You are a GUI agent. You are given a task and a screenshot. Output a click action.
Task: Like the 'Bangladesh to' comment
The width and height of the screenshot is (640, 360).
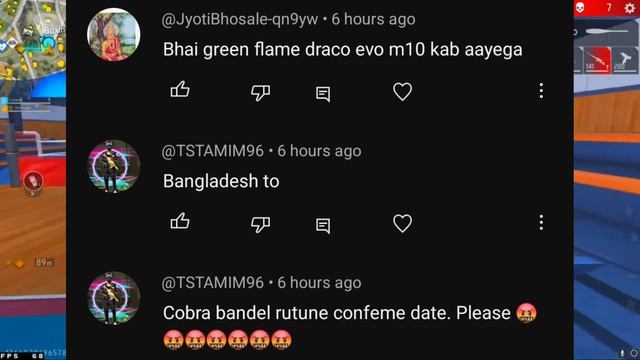click(x=180, y=221)
